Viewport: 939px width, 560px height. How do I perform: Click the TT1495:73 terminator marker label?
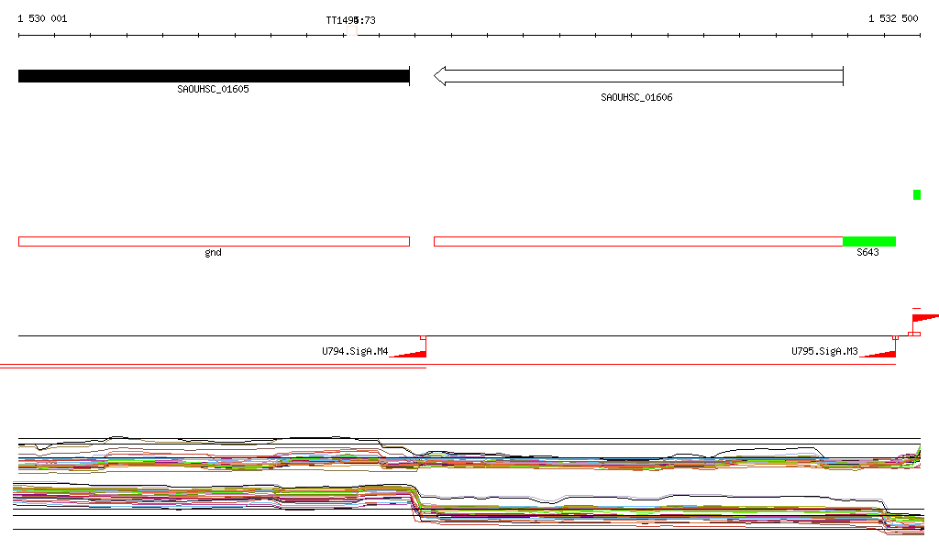[350, 20]
